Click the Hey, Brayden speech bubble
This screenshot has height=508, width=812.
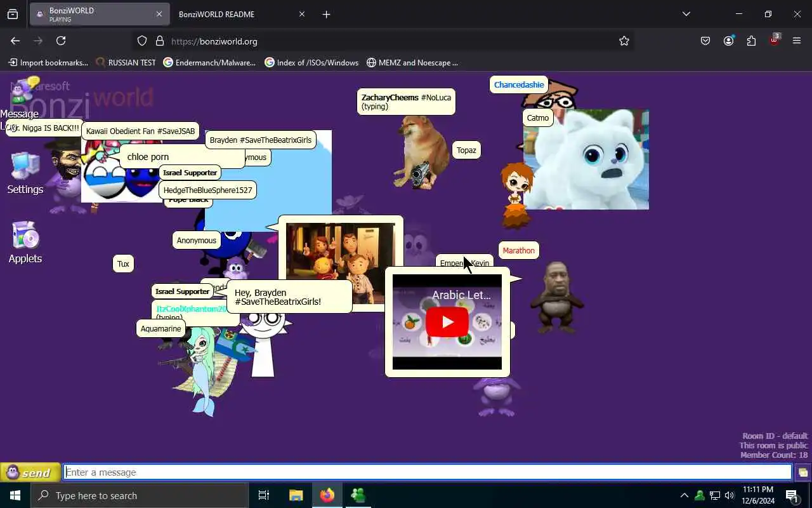289,297
